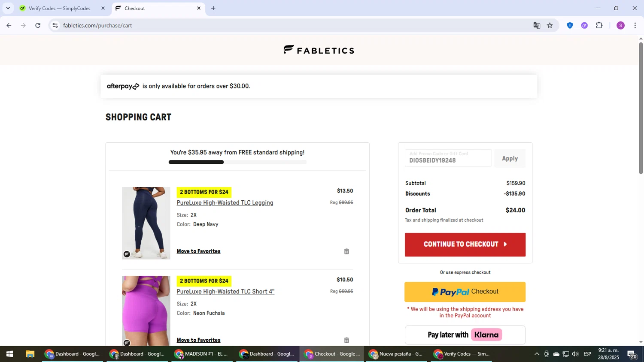The height and width of the screenshot is (362, 644).
Task: Select the Checkout browser tab
Action: coord(158,8)
